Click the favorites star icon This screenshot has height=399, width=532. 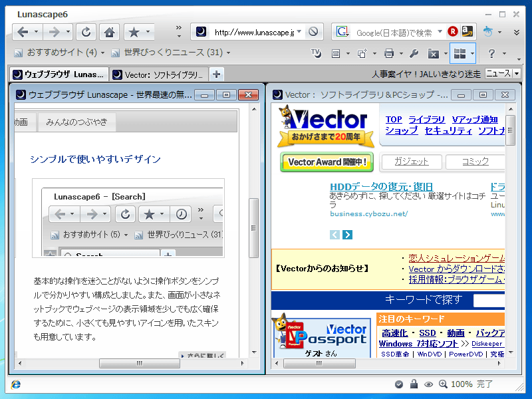click(x=134, y=32)
